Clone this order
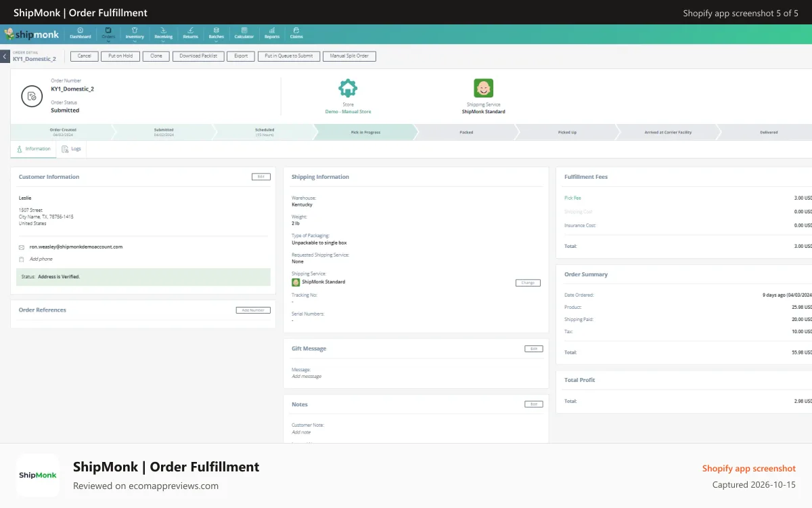The height and width of the screenshot is (508, 812). 156,56
